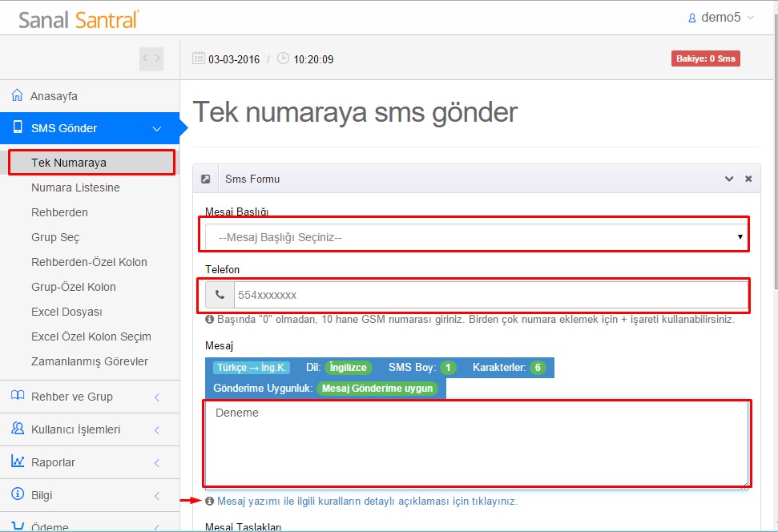The width and height of the screenshot is (778, 532).
Task: Collapse the SMS Gönder menu
Action: pos(90,128)
